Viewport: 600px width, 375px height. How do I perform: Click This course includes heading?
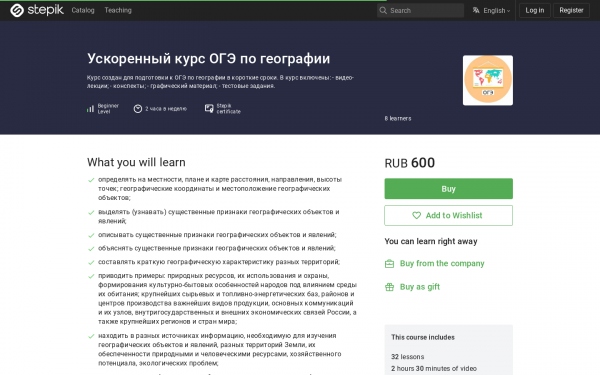(x=423, y=337)
